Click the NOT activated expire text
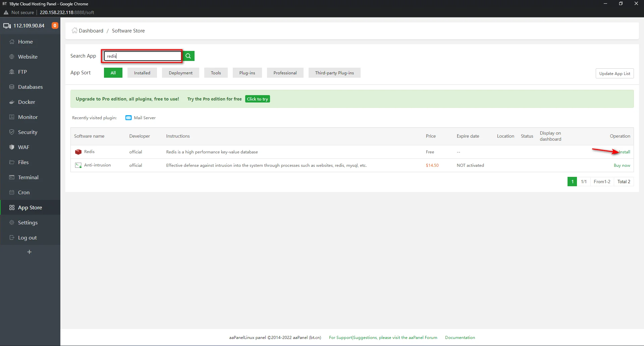The width and height of the screenshot is (644, 346). click(470, 165)
